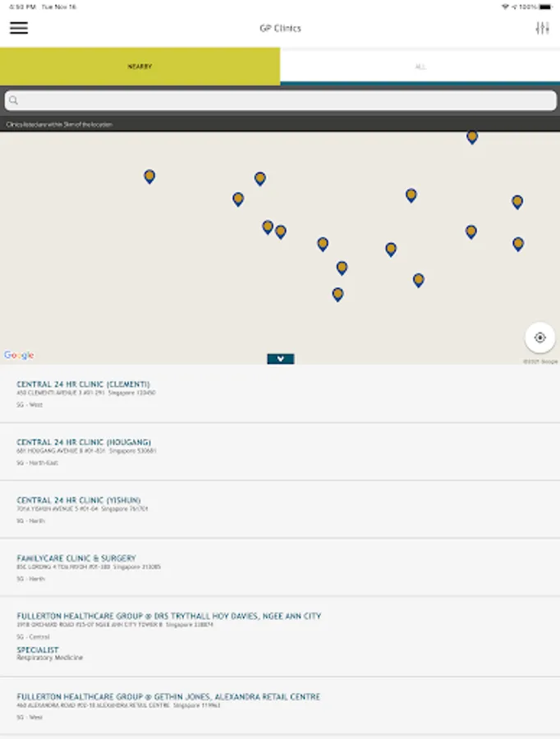Click the Orchard Road Ngee Ann address
The width and height of the screenshot is (560, 739).
coord(115,625)
